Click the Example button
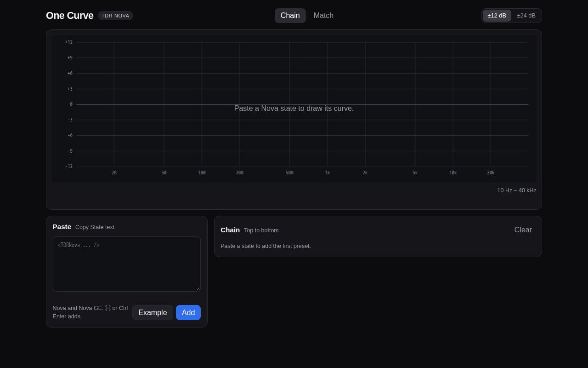Viewport: 588px width, 368px height. (x=153, y=313)
